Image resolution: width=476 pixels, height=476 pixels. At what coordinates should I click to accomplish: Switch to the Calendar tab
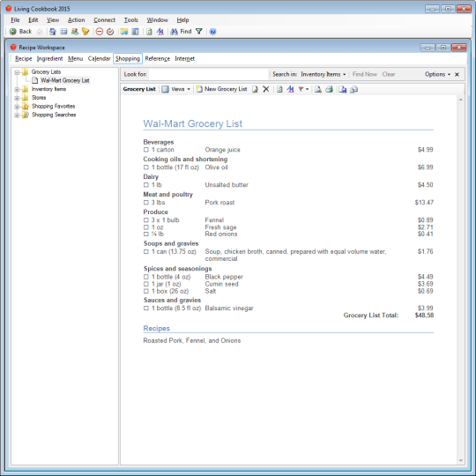click(x=99, y=58)
